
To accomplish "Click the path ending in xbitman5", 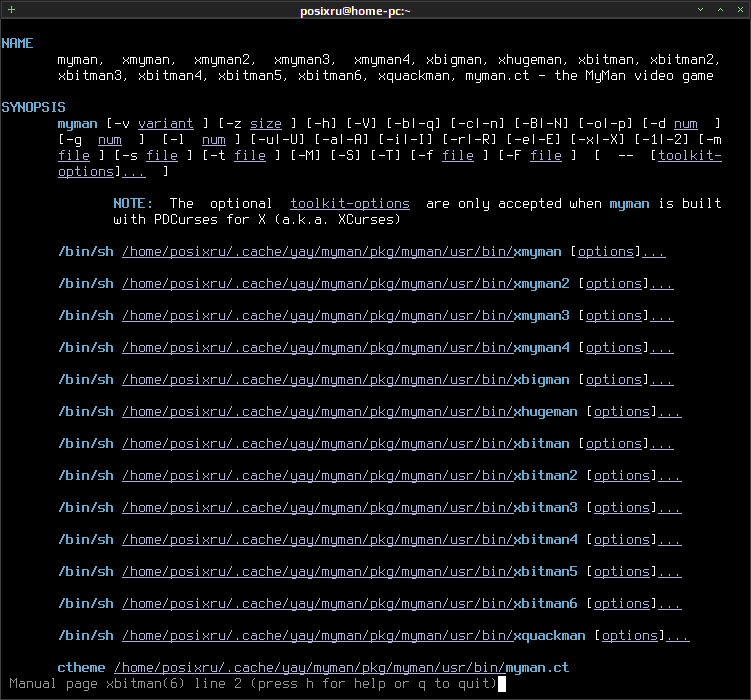I will [x=350, y=572].
